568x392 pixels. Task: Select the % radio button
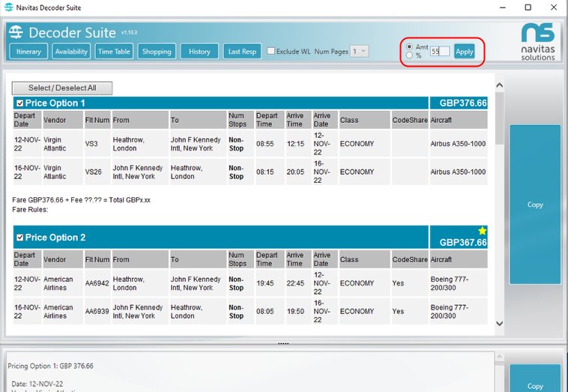[x=409, y=55]
